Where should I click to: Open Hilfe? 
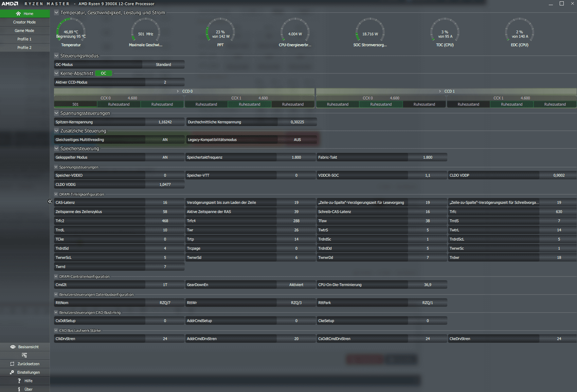[25, 381]
